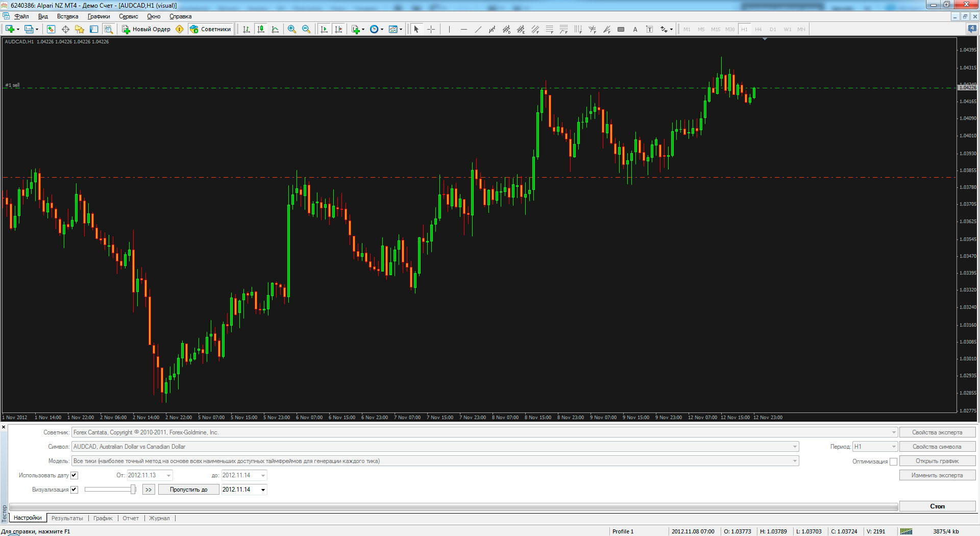Draw a horizontal line tool
The width and height of the screenshot is (980, 536).
coord(463,29)
